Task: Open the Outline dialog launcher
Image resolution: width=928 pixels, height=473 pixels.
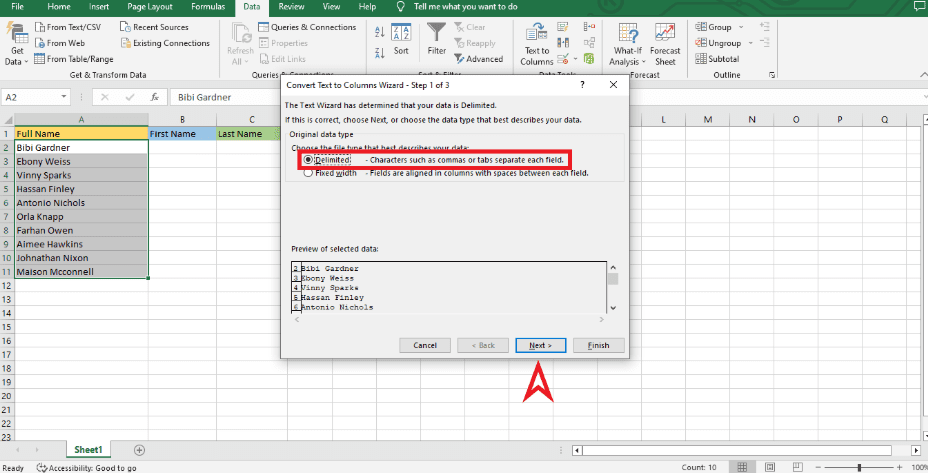Action: 772,75
